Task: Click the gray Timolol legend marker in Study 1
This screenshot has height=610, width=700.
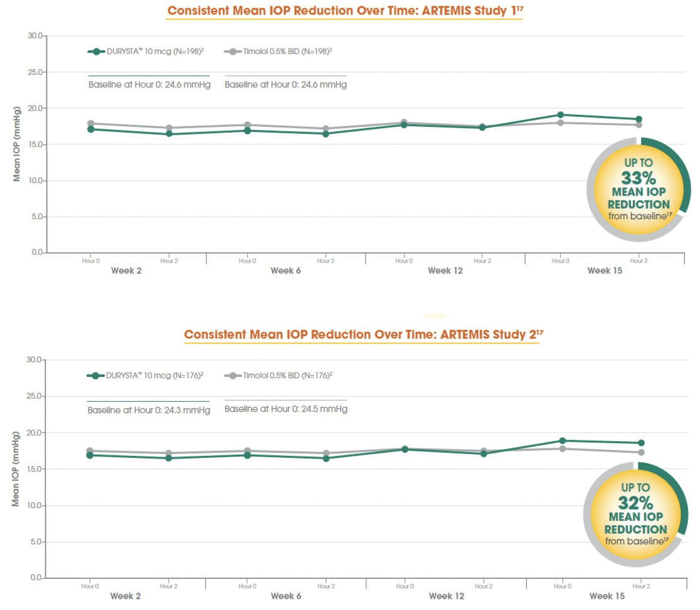Action: coord(233,52)
